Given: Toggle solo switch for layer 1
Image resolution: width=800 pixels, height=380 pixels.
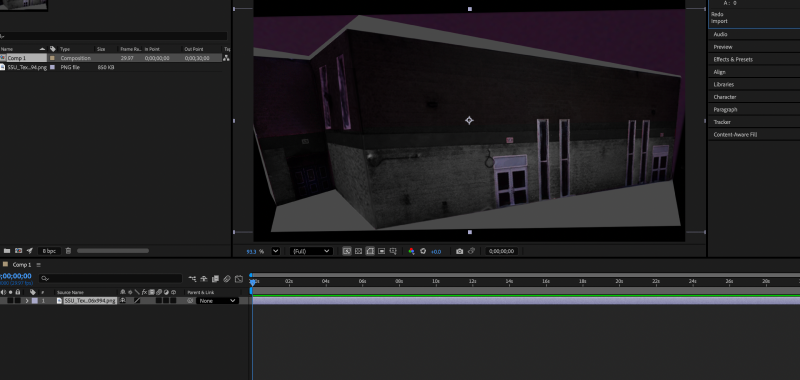Looking at the screenshot, I should click(10, 301).
